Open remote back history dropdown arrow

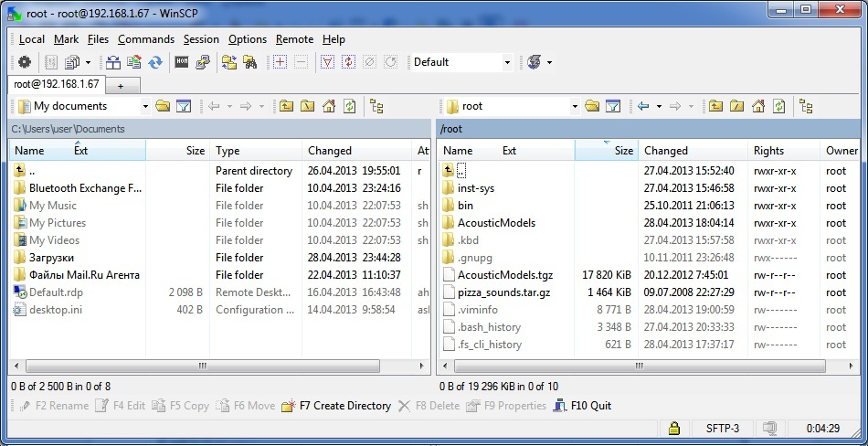(659, 106)
